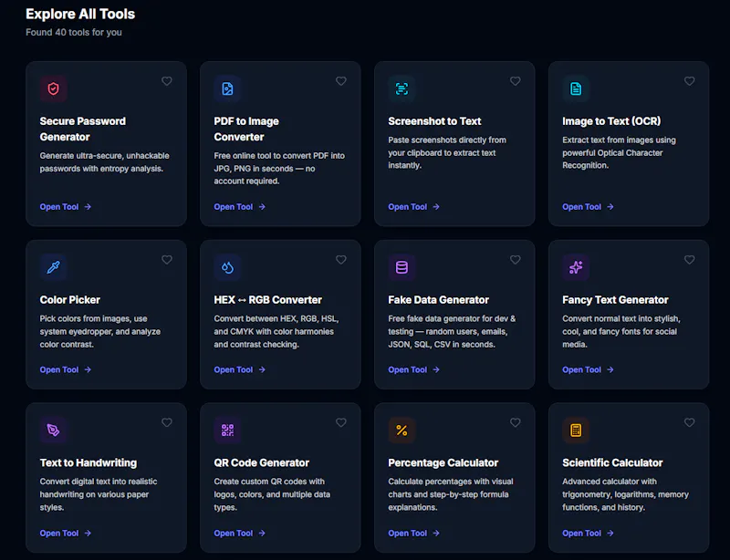
Task: Click the PDF to Image Converter title
Action: pyautogui.click(x=246, y=129)
